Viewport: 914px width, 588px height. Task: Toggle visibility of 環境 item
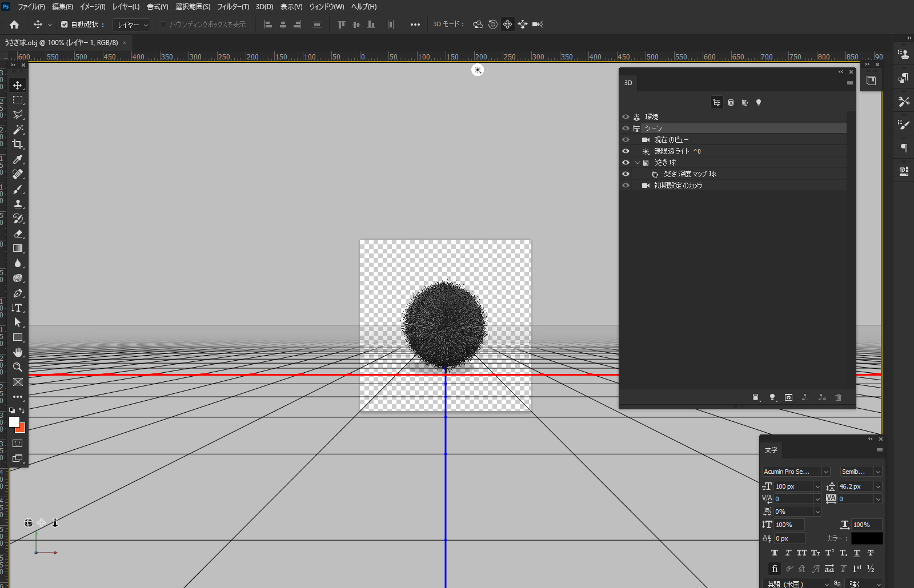coord(626,117)
